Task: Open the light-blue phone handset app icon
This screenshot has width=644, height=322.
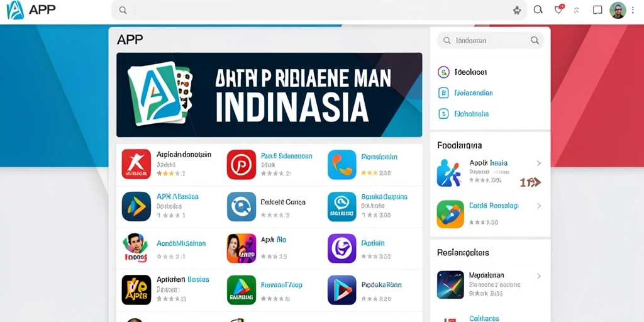Action: click(x=342, y=164)
